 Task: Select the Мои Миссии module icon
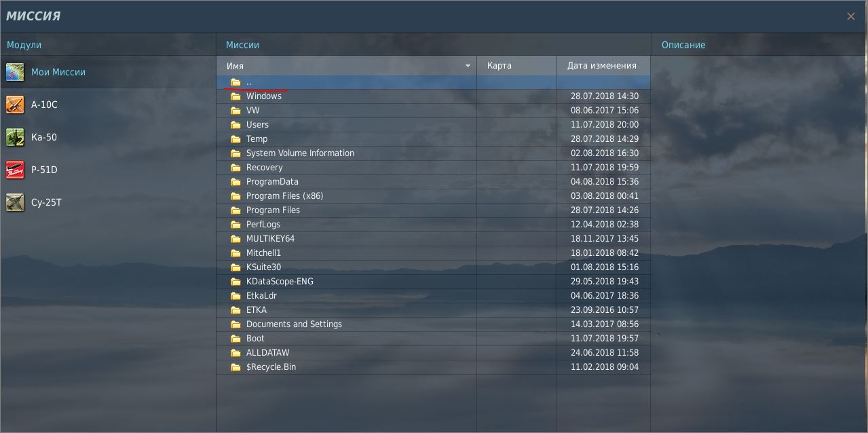(x=15, y=72)
